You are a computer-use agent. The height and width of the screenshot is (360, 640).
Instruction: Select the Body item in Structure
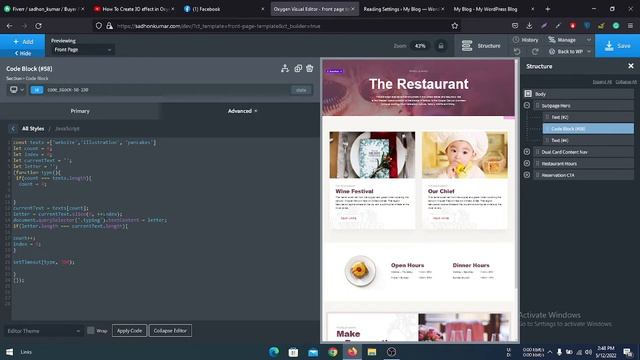(x=579, y=94)
